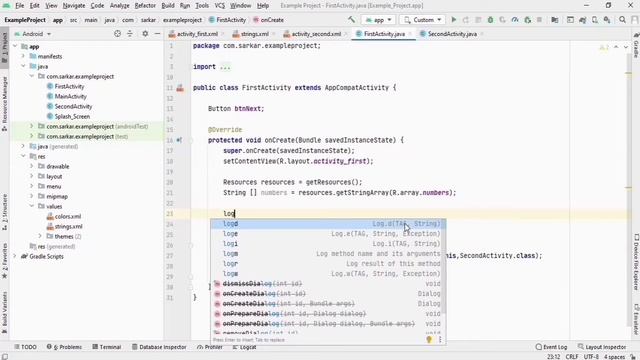Screen dimensions: 640x360
Task: Hide the Project panel with minus icon
Action: pyautogui.click(x=157, y=34)
